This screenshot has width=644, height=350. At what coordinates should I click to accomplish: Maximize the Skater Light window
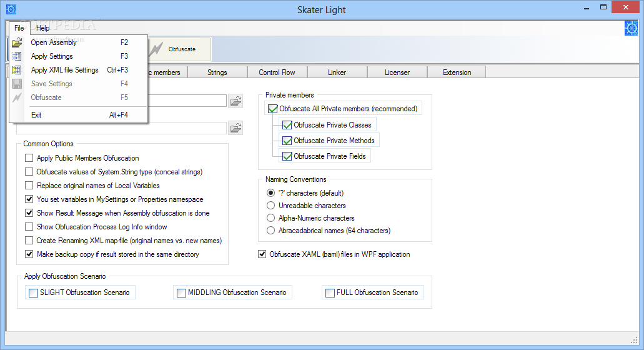[603, 7]
